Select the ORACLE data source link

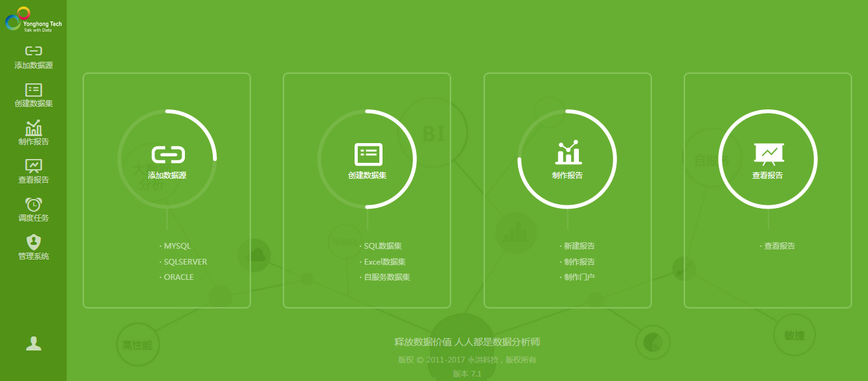click(x=179, y=277)
